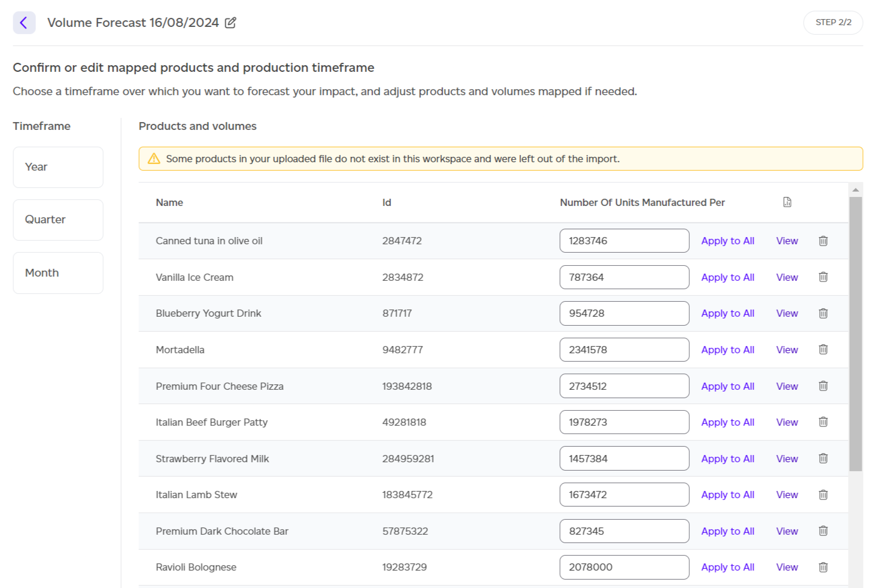Click the Mortadella product name
873x588 pixels.
180,350
